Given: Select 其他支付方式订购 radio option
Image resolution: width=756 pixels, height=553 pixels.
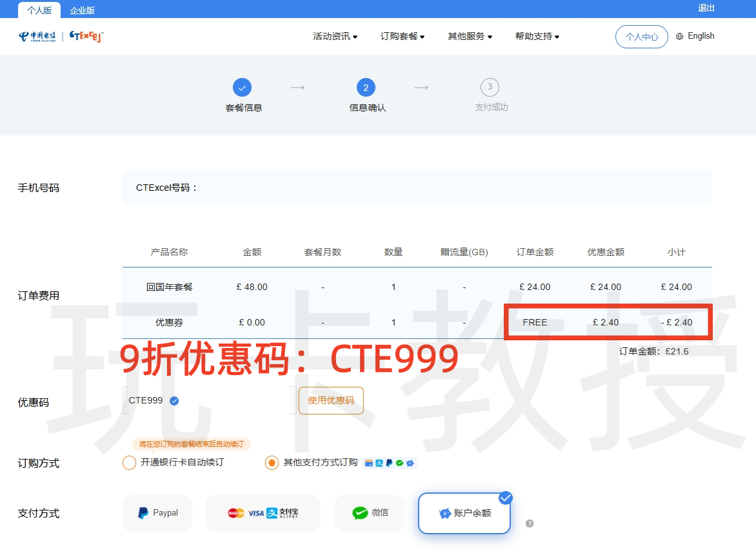Looking at the screenshot, I should point(272,463).
